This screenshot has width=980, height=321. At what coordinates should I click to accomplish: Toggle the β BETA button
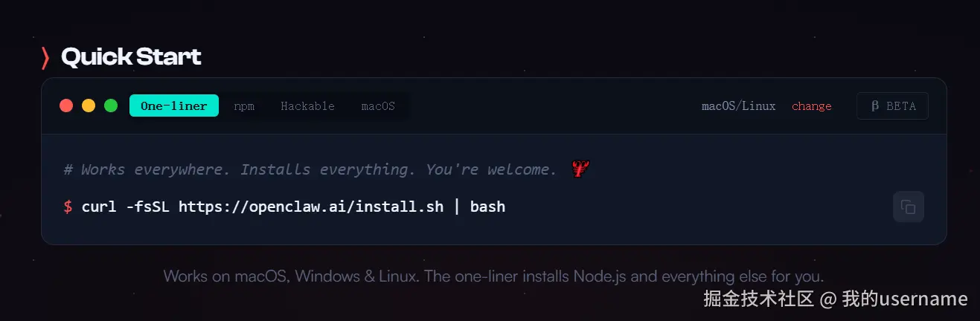point(892,106)
